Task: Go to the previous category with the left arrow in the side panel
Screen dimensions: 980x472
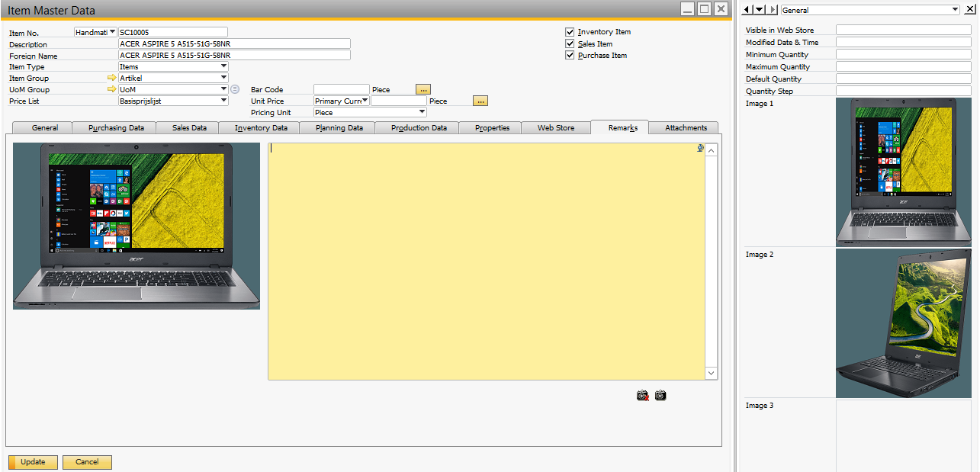Action: pyautogui.click(x=746, y=9)
